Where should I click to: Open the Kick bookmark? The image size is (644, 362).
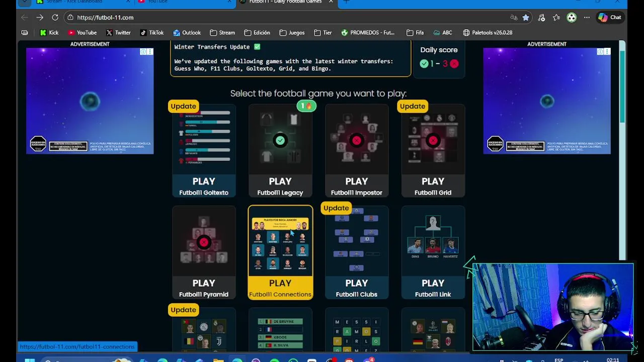(x=49, y=33)
